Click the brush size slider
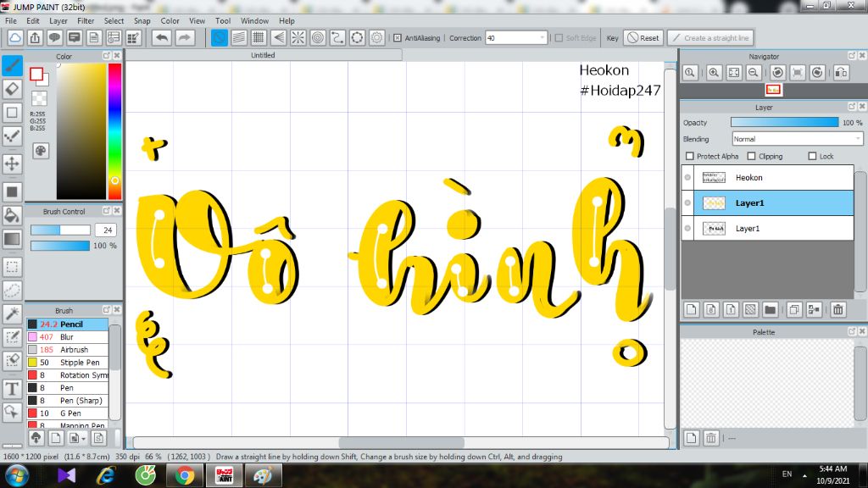868x488 pixels. [x=60, y=230]
